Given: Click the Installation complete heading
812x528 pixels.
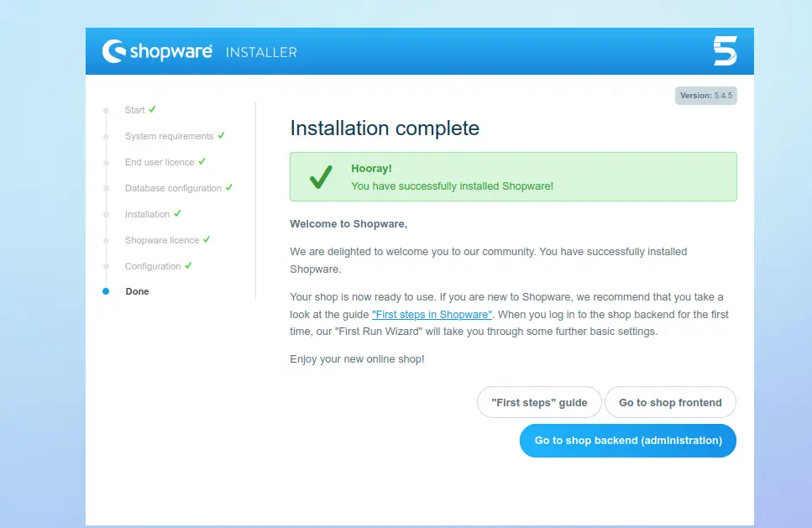Looking at the screenshot, I should 385,128.
